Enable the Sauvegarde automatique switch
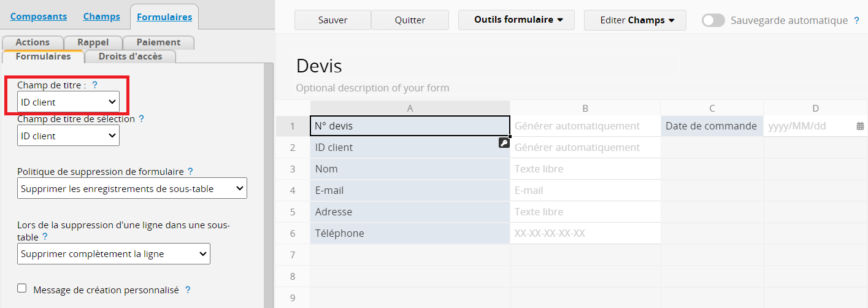The width and height of the screenshot is (868, 308). [713, 20]
